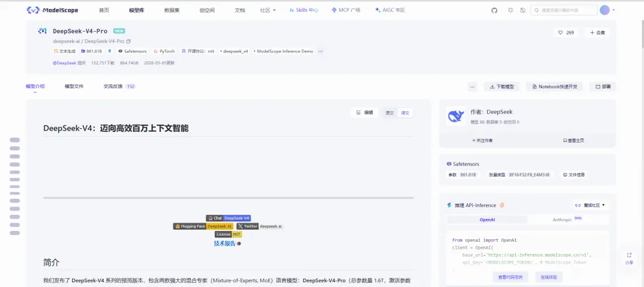Viewport: 644px width, 287px height.
Task: Click the lightning inference tag icon
Action: (x=110, y=51)
